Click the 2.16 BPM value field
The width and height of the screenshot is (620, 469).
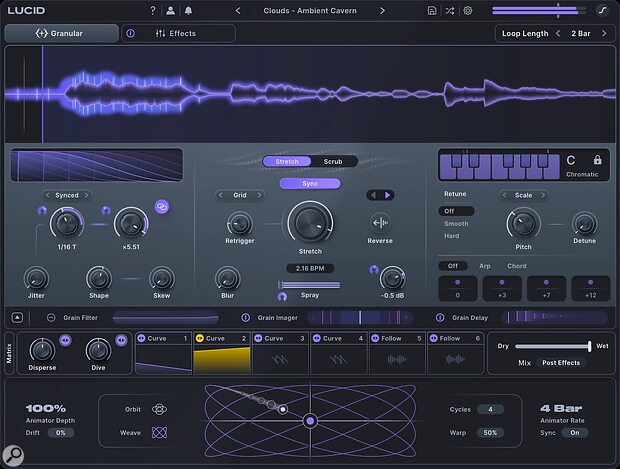(310, 269)
